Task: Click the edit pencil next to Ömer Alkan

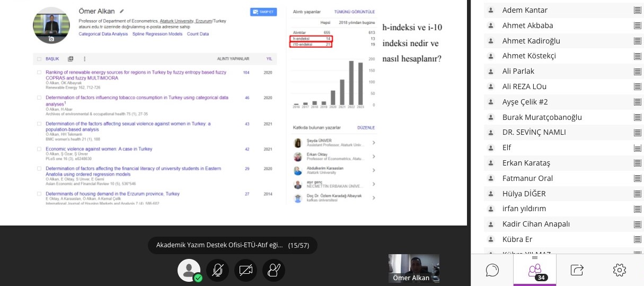Action: pos(121,11)
